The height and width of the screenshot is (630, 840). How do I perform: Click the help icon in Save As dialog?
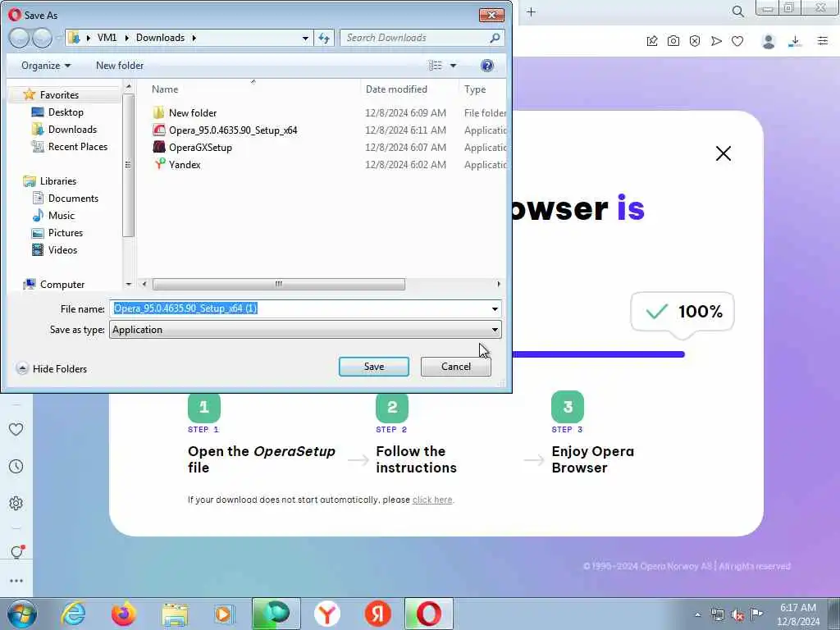point(487,66)
